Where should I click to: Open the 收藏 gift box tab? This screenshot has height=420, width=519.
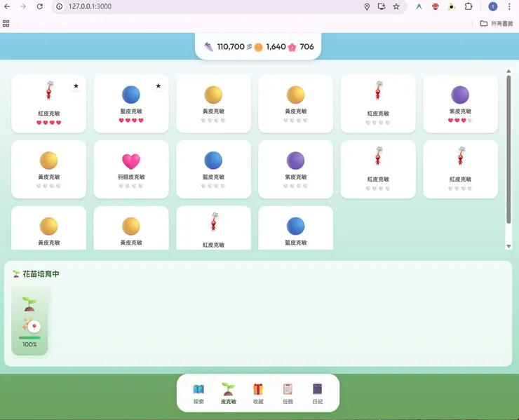click(x=258, y=393)
